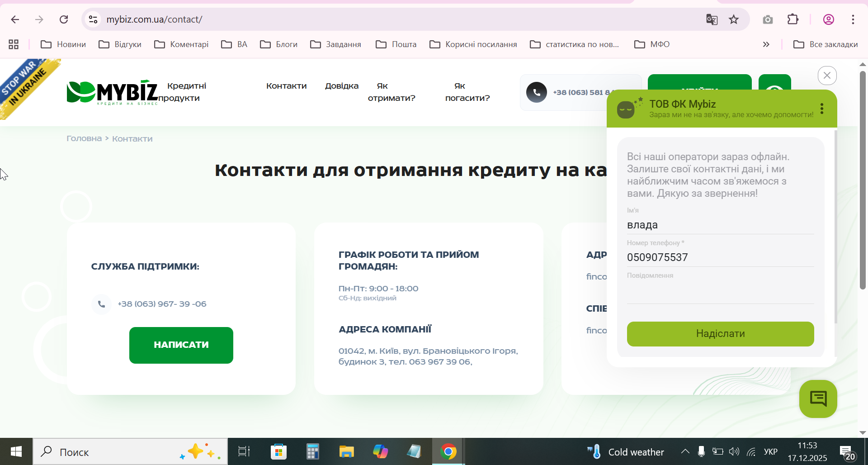The image size is (868, 465).
Task: Open Copilot from the taskbar
Action: [380, 451]
